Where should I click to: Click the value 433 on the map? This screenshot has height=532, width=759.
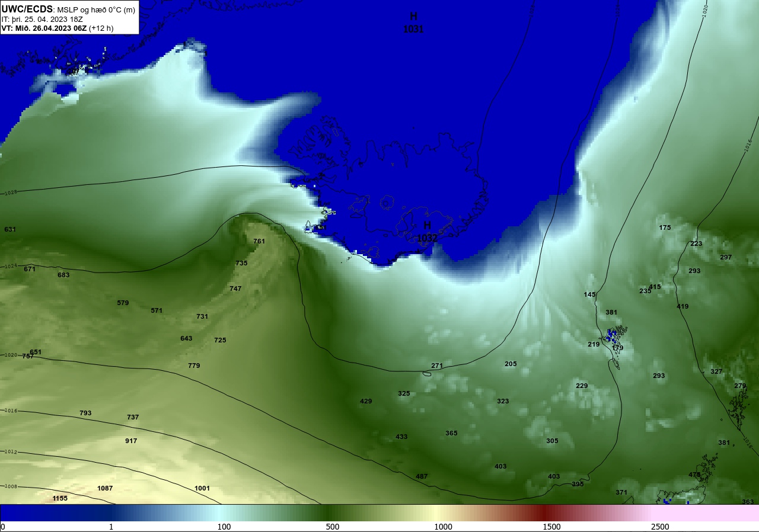tap(401, 437)
